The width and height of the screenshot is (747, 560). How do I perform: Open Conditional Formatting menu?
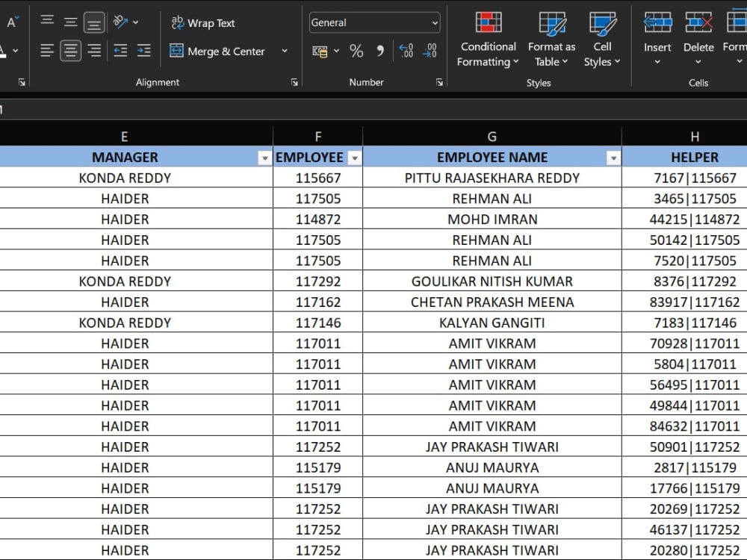489,40
